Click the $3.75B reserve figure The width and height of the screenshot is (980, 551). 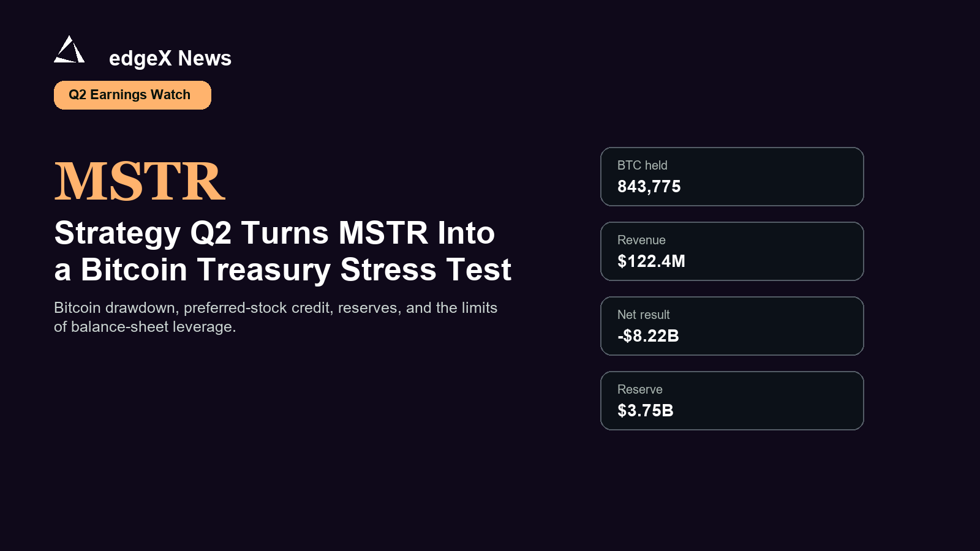coord(646,411)
